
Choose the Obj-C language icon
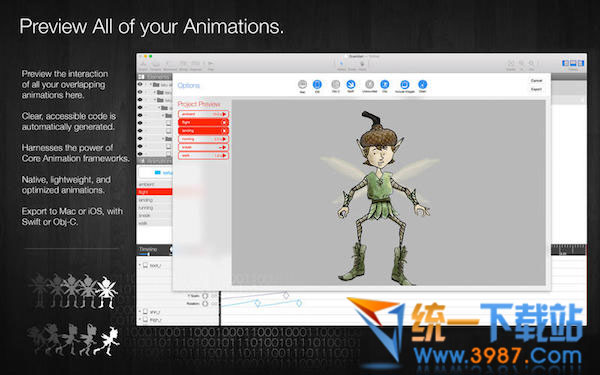click(x=336, y=84)
